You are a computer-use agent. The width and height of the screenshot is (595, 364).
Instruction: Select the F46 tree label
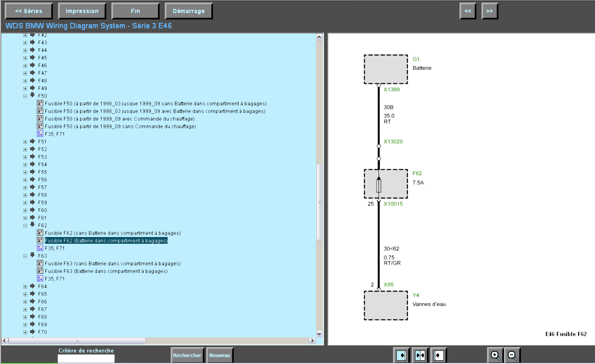42,66
